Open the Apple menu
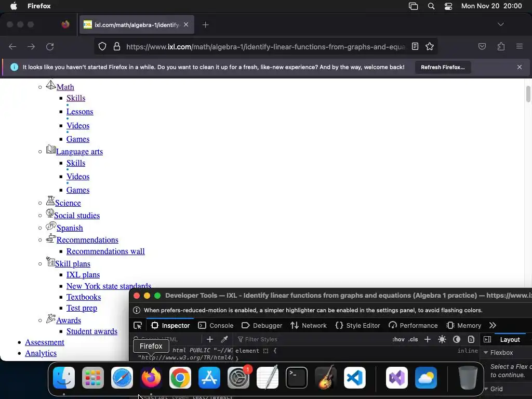 [x=14, y=6]
